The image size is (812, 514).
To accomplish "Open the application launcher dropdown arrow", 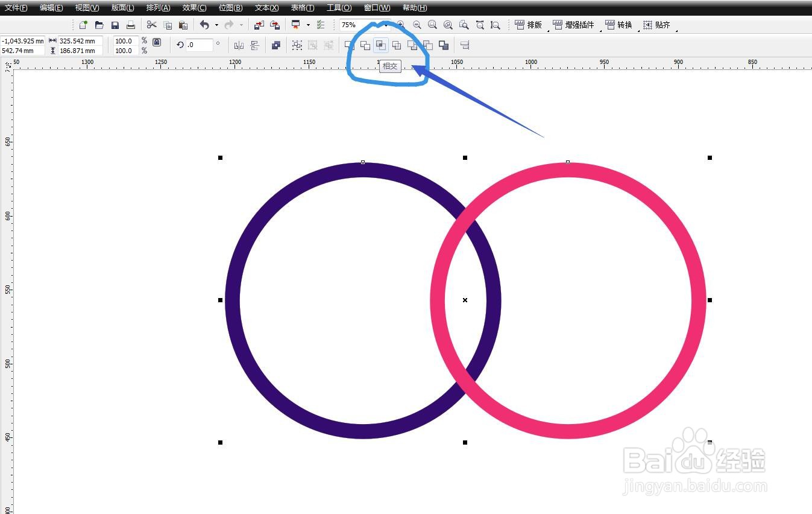I will point(308,25).
